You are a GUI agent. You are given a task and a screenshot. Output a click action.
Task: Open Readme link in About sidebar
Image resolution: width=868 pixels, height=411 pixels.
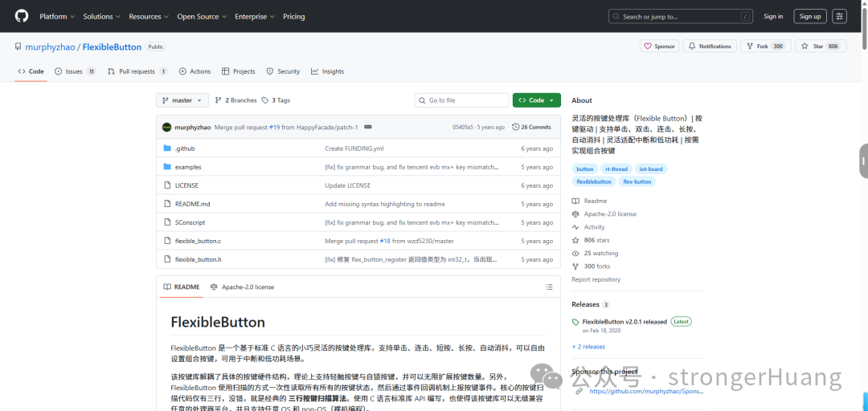(x=589, y=201)
